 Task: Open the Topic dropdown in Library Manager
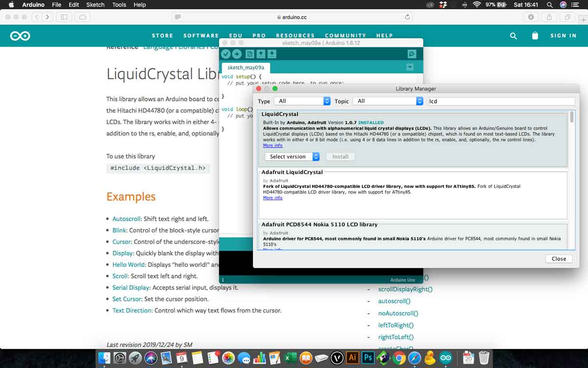tap(388, 101)
